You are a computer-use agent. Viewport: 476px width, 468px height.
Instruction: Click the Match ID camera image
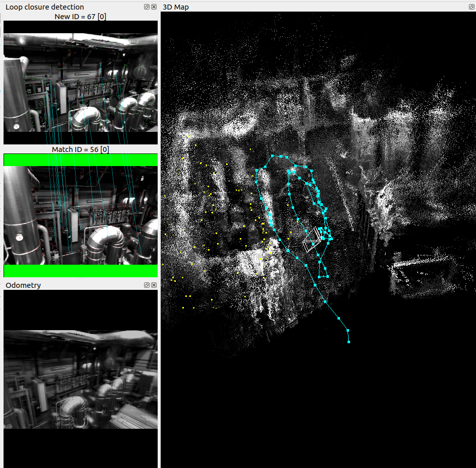pyautogui.click(x=81, y=215)
